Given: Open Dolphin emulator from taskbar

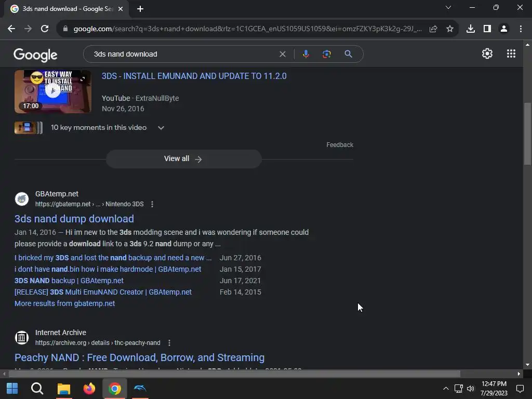Looking at the screenshot, I should click(x=140, y=389).
